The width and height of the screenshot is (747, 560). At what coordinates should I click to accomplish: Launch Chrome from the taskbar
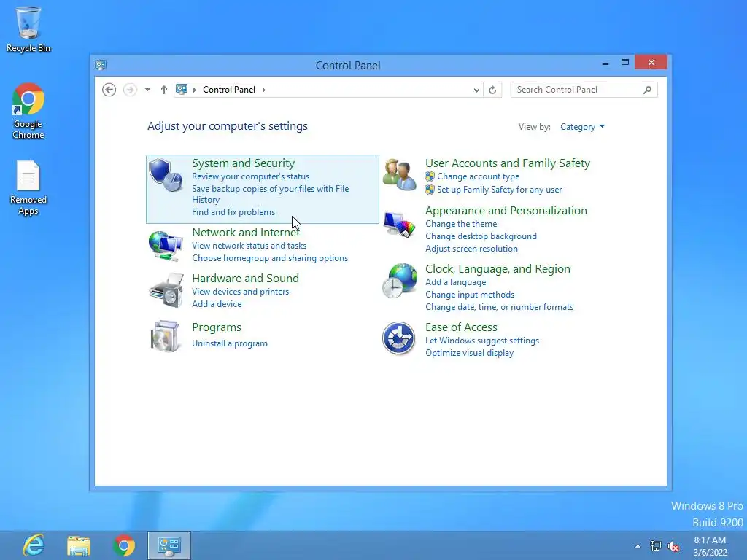click(124, 545)
